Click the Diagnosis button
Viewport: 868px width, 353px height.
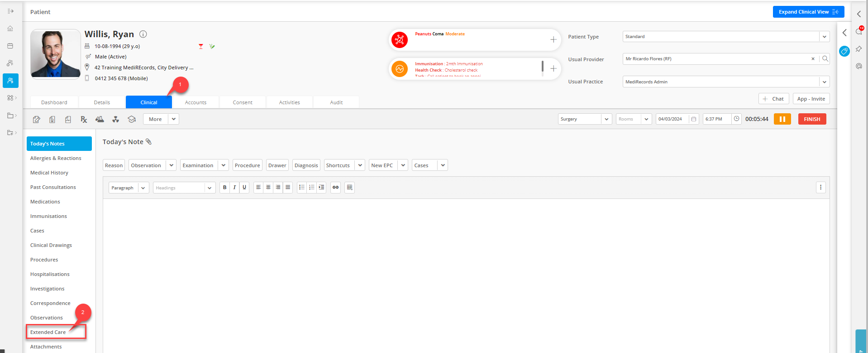306,165
